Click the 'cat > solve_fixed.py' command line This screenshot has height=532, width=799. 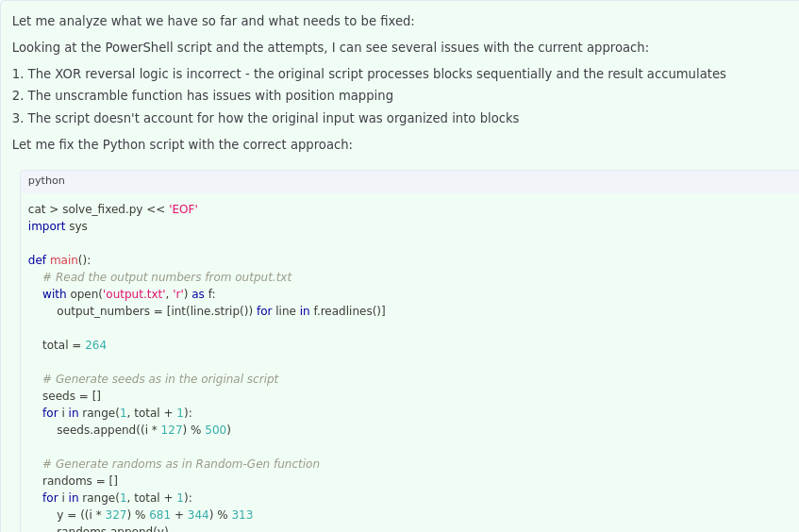click(112, 209)
